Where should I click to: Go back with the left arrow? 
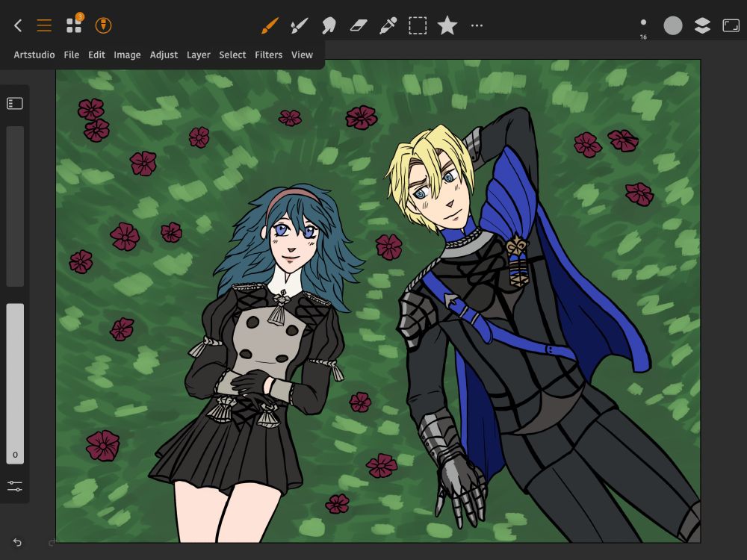18,25
